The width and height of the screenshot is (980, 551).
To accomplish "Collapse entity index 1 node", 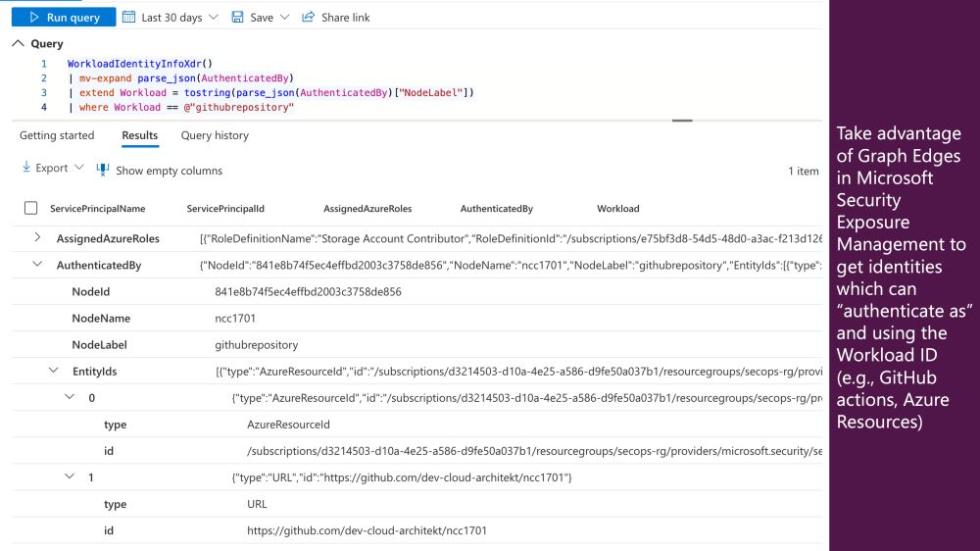I will coord(70,476).
